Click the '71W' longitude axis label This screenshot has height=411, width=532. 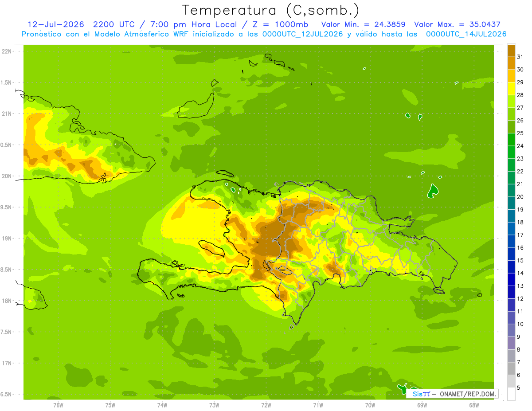318,405
